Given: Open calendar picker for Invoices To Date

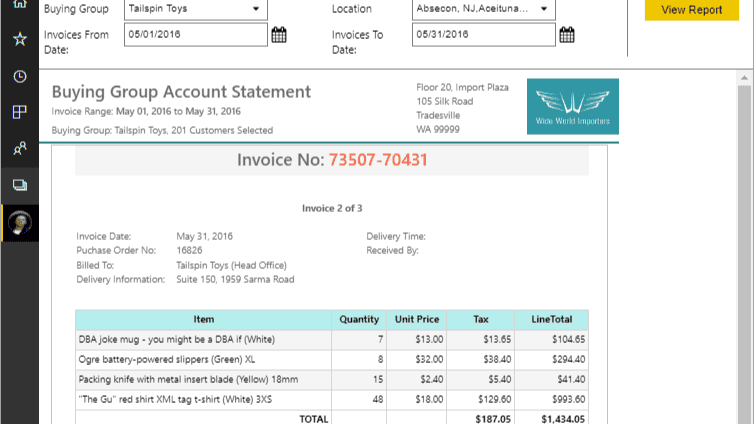Looking at the screenshot, I should tap(566, 35).
